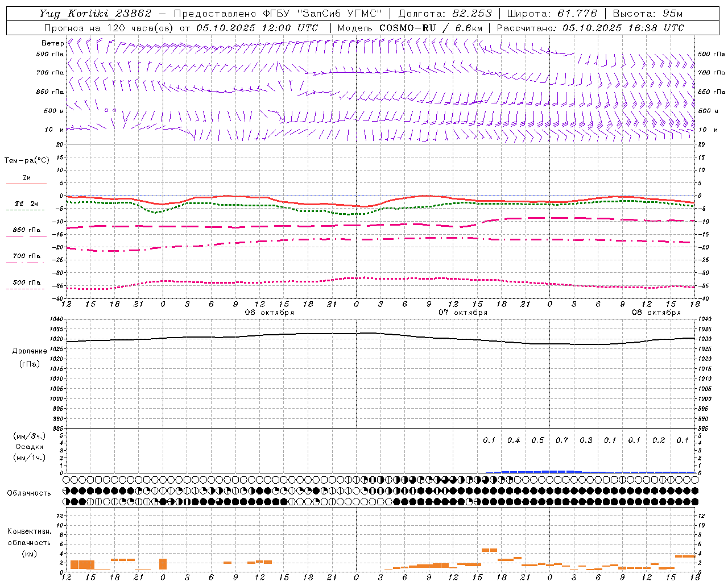Click the 0.4 precipitation value
The width and height of the screenshot is (728, 582).
click(514, 440)
